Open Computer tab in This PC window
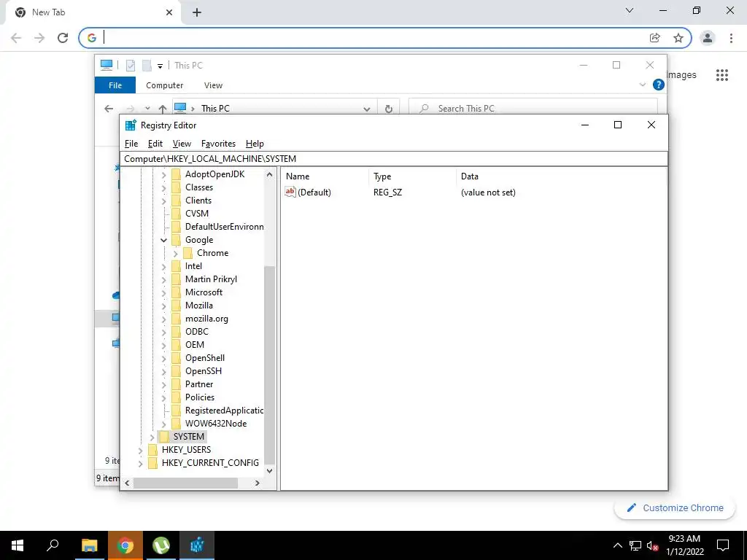Viewport: 747px width, 560px height. tap(164, 85)
